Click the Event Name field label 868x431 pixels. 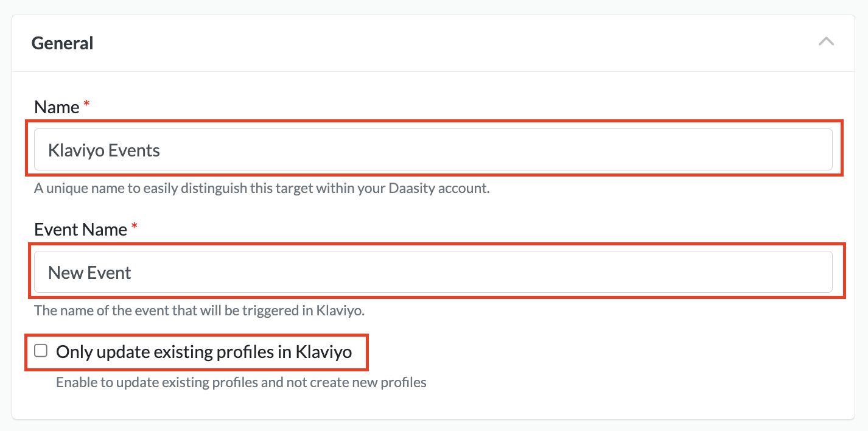pyautogui.click(x=80, y=230)
